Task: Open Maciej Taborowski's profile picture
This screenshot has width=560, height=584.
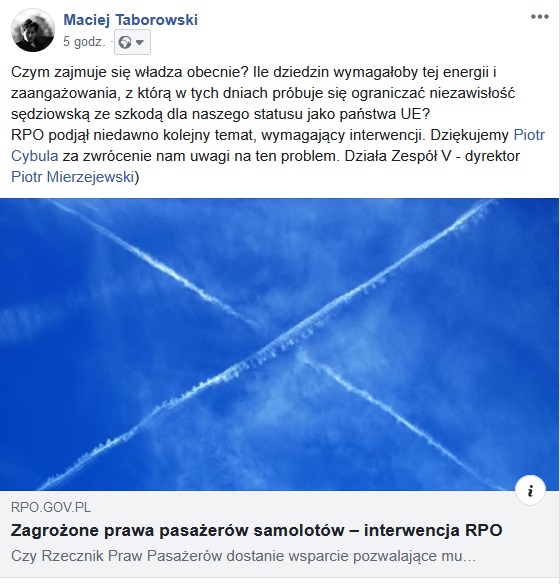Action: tap(33, 30)
